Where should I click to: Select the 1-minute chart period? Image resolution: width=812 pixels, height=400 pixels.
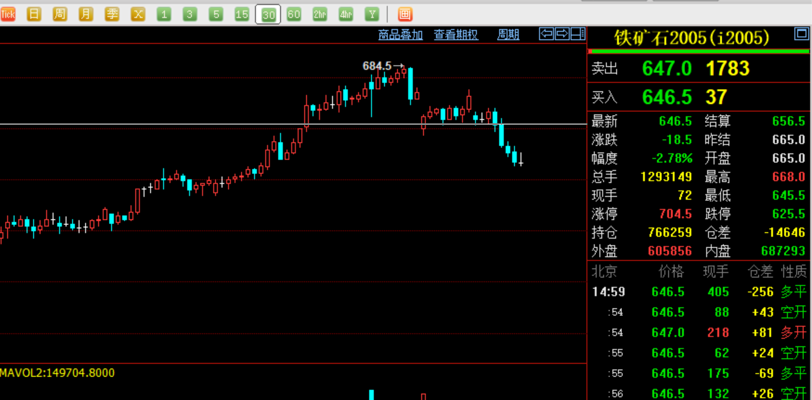[164, 14]
